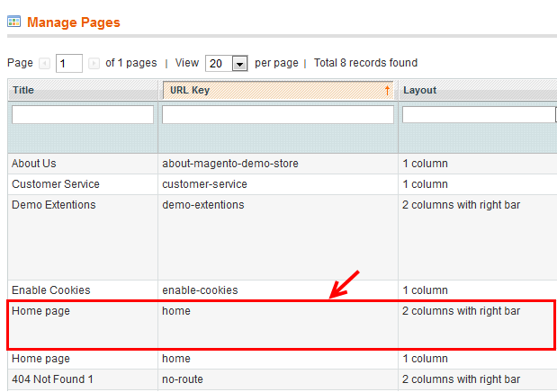
Task: Open the Customer Service page row
Action: [283, 184]
